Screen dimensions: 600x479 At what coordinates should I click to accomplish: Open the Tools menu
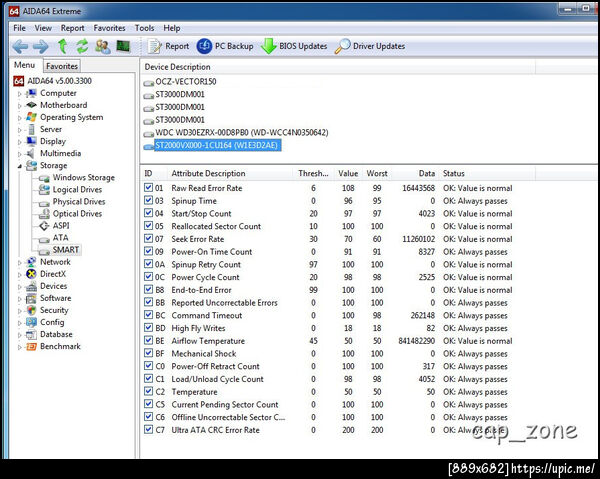pyautogui.click(x=144, y=28)
